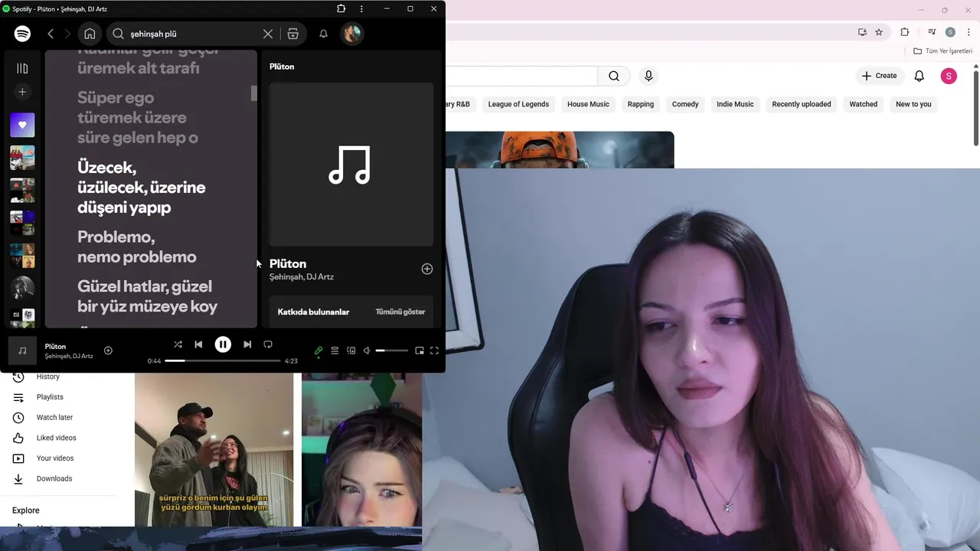
Task: Open Chrome media controls icon
Action: (x=932, y=32)
